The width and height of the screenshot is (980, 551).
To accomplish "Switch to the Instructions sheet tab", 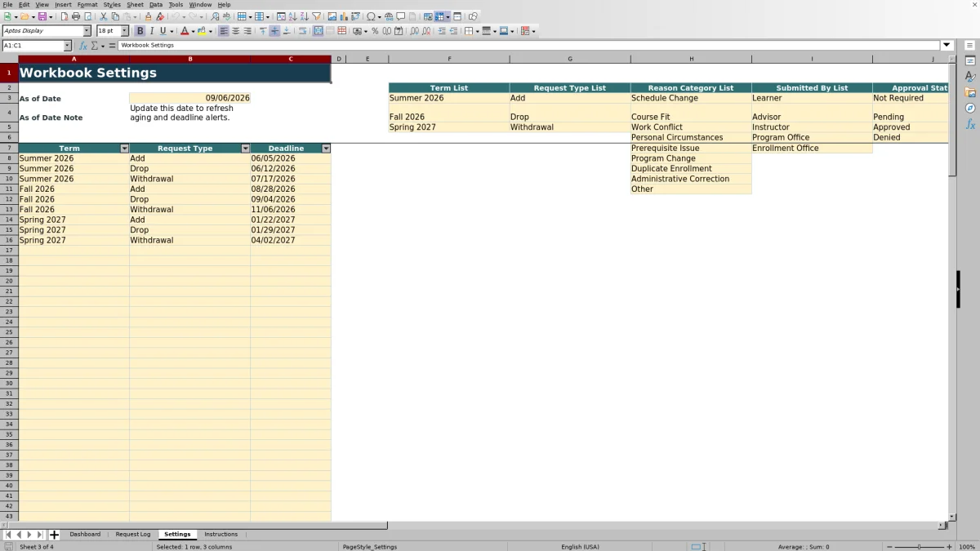I will [220, 535].
